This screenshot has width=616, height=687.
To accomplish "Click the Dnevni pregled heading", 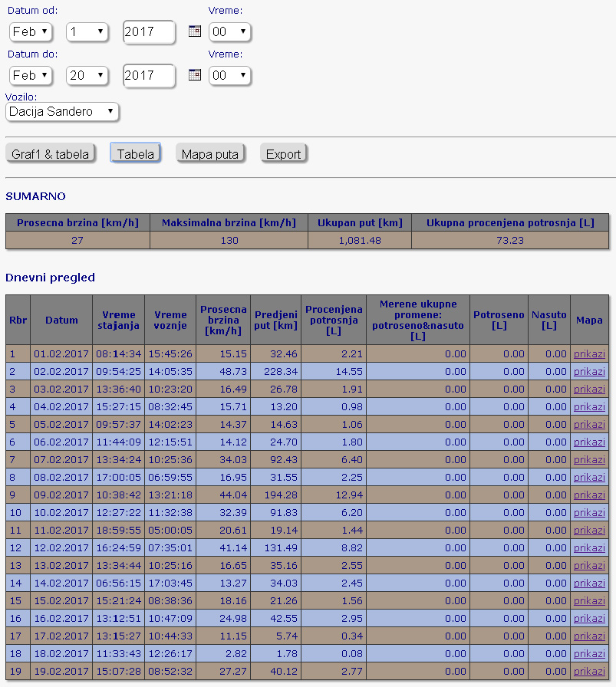I will click(50, 278).
